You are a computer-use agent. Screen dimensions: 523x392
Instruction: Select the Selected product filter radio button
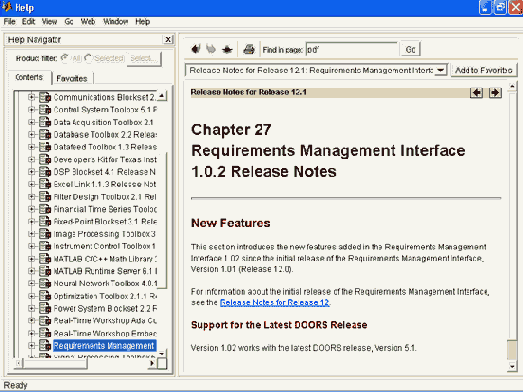[88, 58]
